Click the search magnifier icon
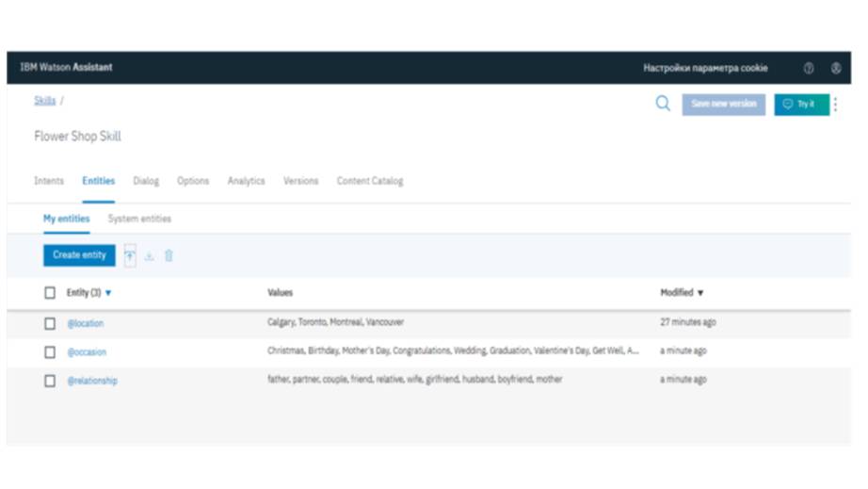Image resolution: width=868 pixels, height=489 pixels. tap(663, 104)
